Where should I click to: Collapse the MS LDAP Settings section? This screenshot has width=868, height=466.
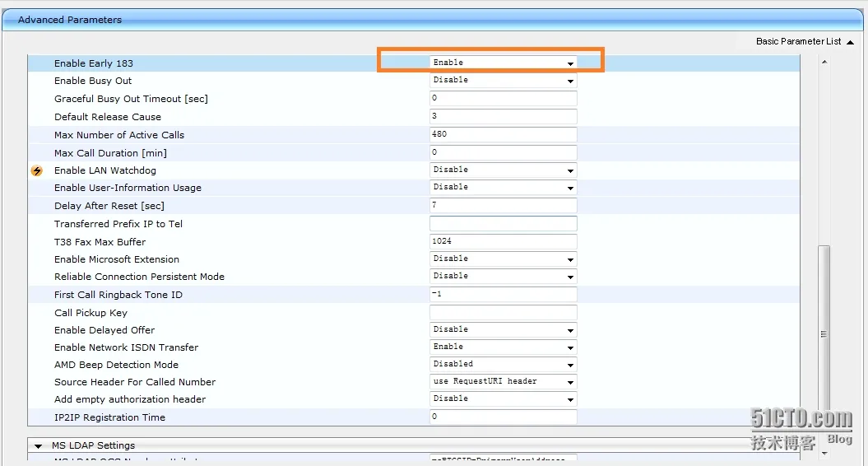coord(38,445)
